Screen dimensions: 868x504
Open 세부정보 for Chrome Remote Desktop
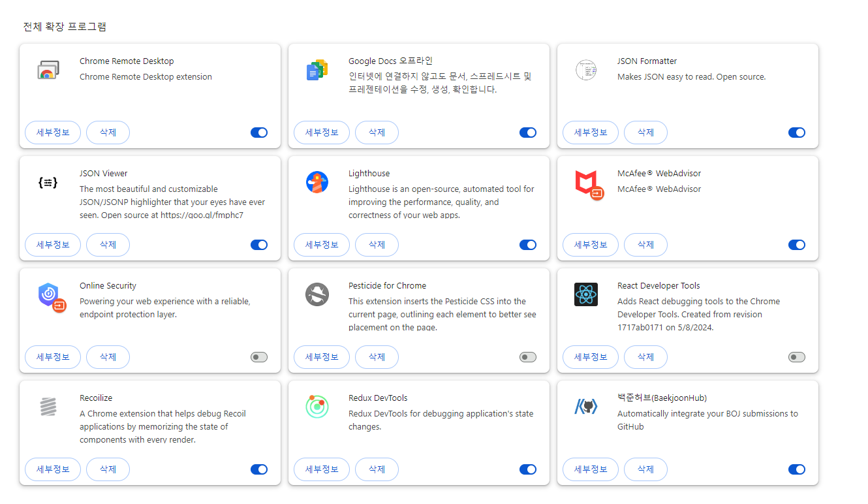pyautogui.click(x=53, y=133)
